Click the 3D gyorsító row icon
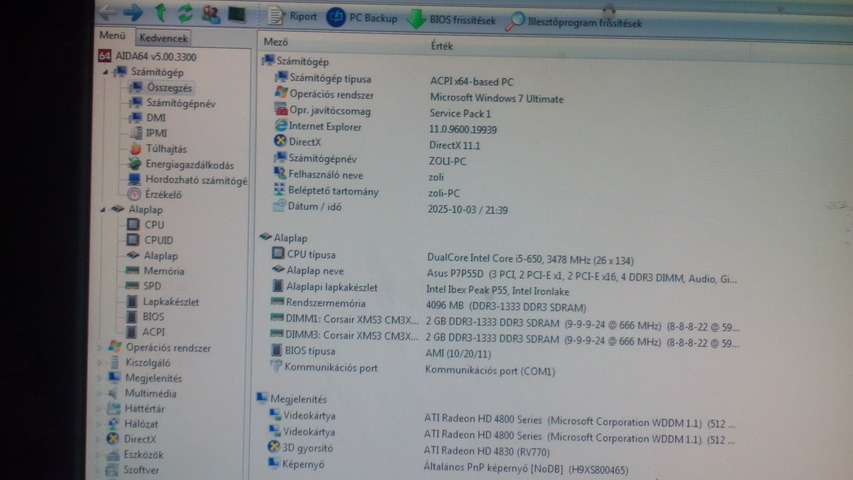Viewport: 853px width, 480px height. coord(274,447)
